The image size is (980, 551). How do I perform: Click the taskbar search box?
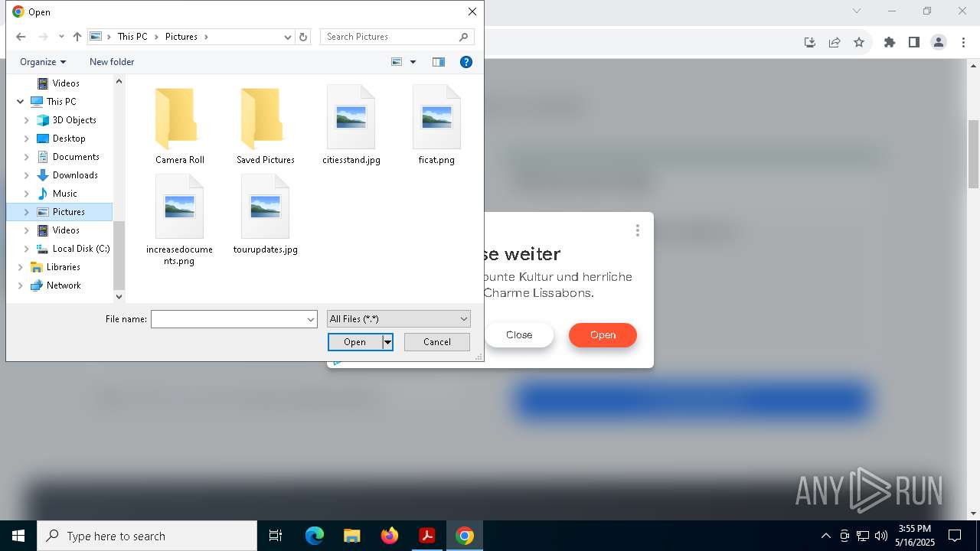[147, 536]
